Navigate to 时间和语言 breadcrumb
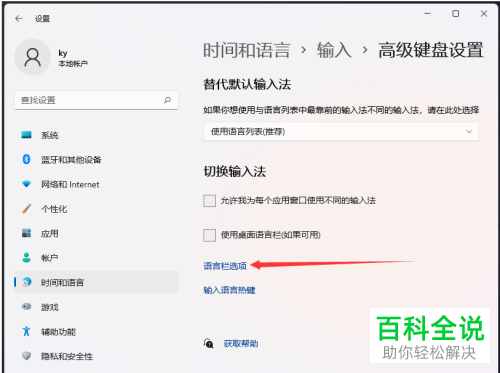The height and width of the screenshot is (373, 500). pos(247,50)
